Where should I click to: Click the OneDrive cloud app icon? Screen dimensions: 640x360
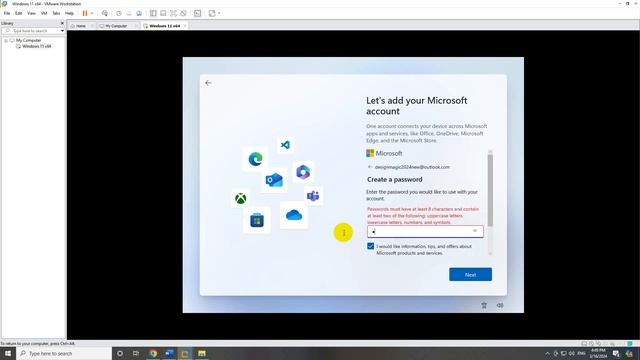(x=294, y=215)
